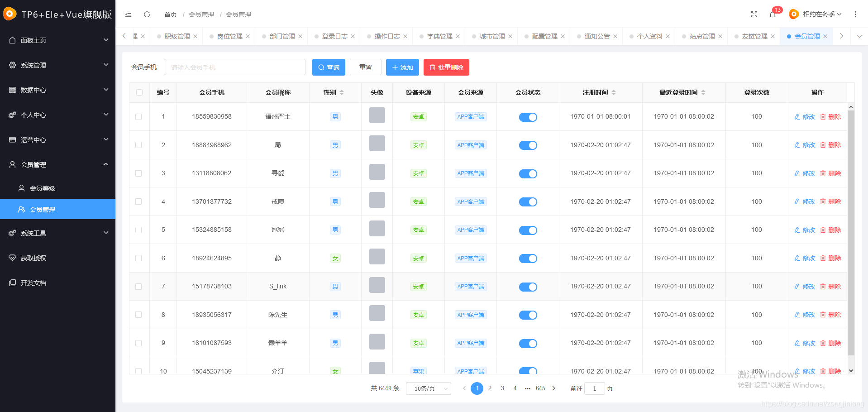Image resolution: width=868 pixels, height=412 pixels.
Task: Toggle member status switch for 陈先生
Action: [528, 315]
